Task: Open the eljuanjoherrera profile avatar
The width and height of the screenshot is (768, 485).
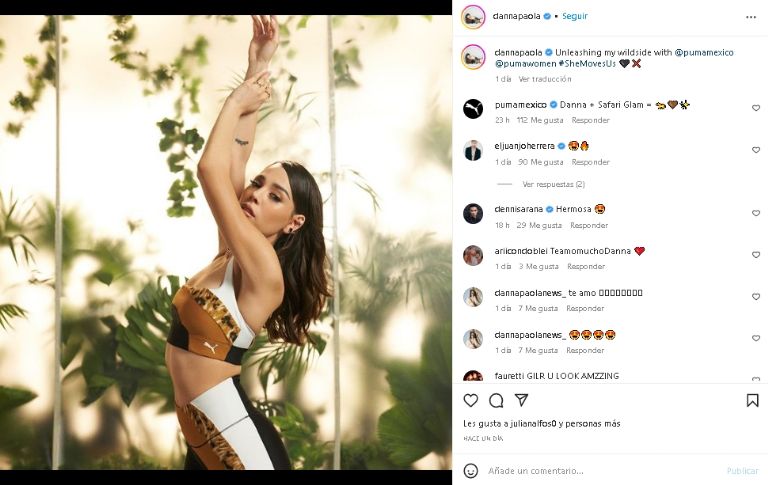Action: click(x=473, y=151)
